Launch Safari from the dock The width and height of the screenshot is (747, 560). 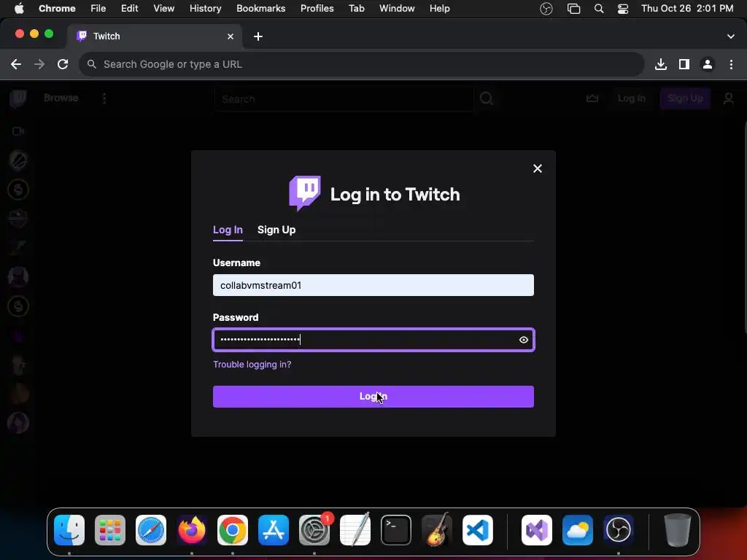(151, 530)
